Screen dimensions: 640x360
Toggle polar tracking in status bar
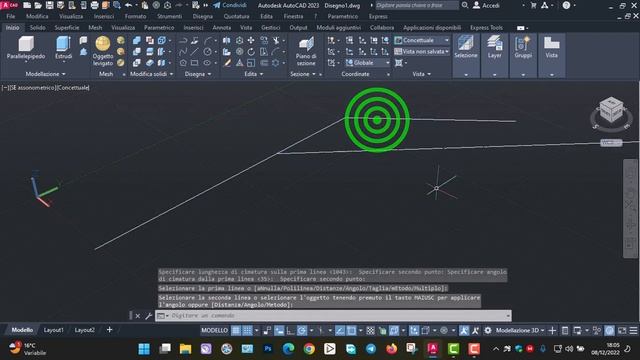click(x=302, y=331)
